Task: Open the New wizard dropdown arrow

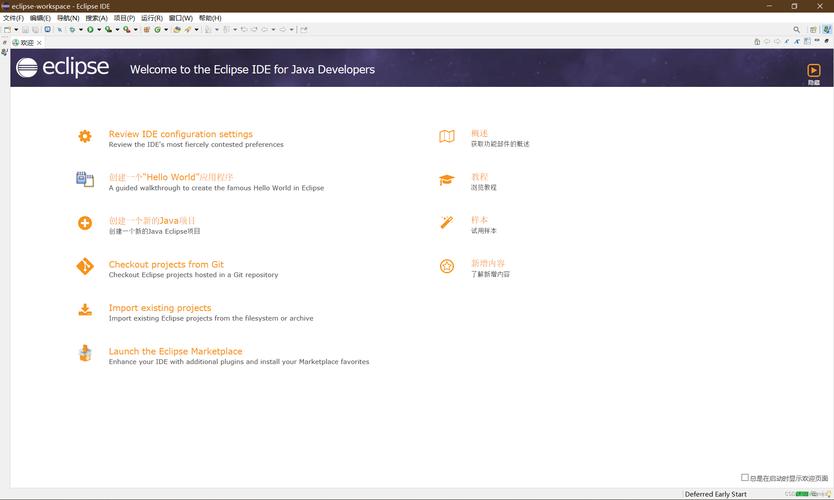Action: click(x=16, y=30)
